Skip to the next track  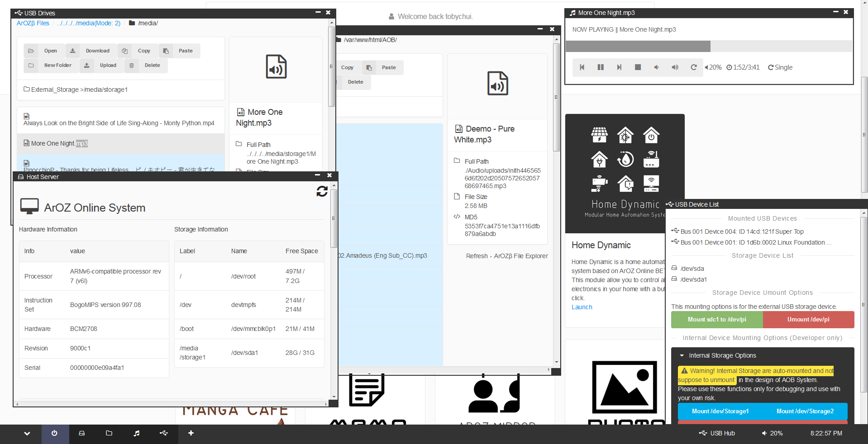pos(619,67)
